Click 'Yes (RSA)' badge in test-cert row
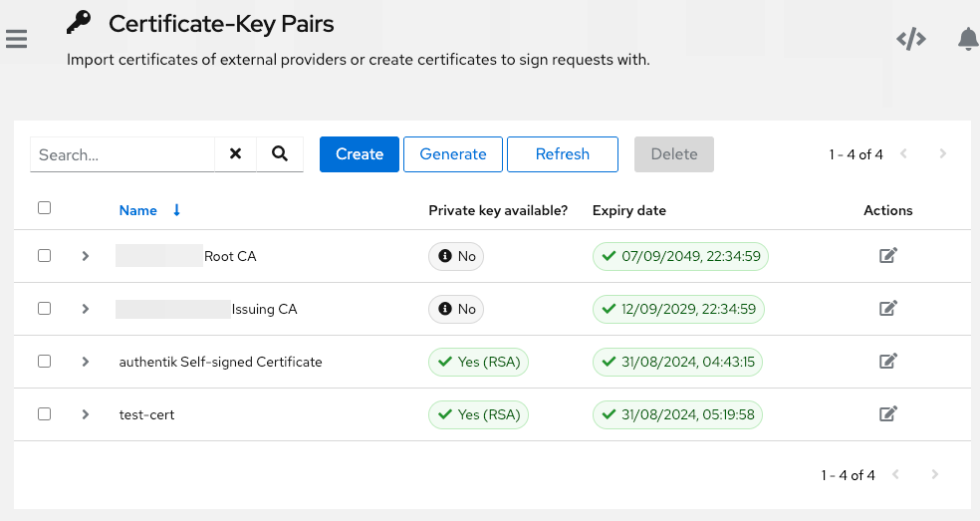This screenshot has height=521, width=980. (479, 414)
